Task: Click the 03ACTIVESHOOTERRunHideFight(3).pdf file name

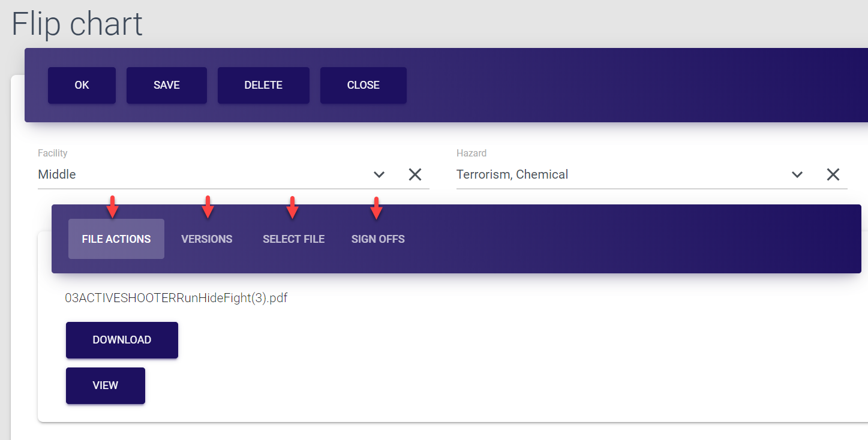Action: tap(176, 298)
